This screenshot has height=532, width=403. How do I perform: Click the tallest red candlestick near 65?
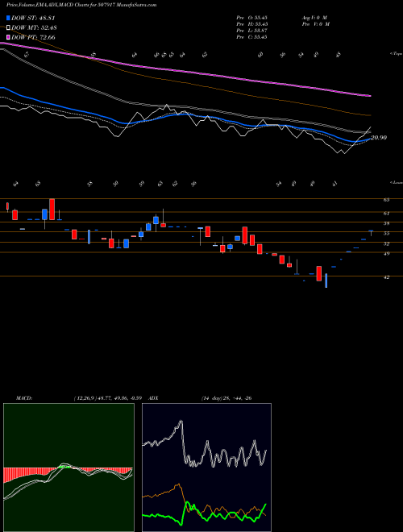click(52, 210)
